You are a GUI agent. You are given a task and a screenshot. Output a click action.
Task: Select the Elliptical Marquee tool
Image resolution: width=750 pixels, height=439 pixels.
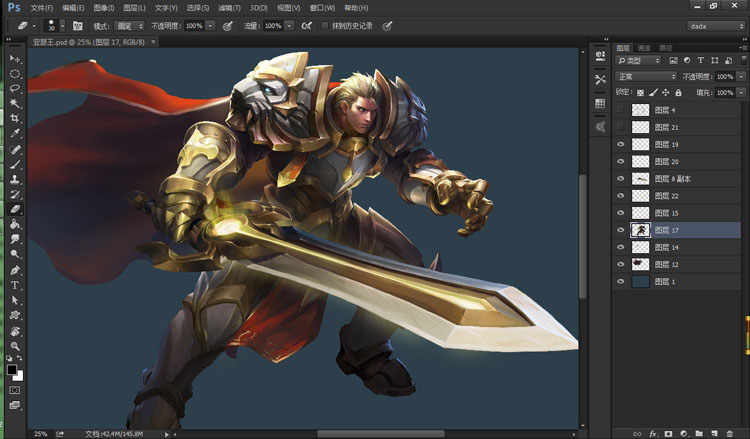[15, 74]
